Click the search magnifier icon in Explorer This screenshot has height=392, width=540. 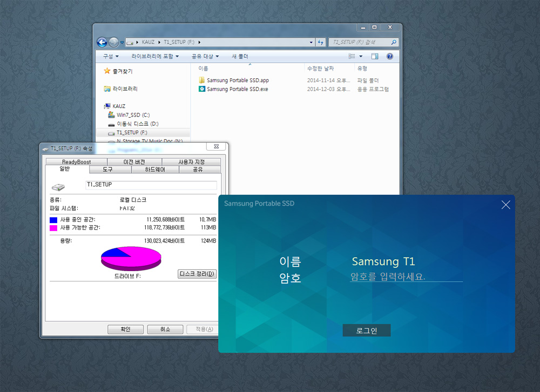pyautogui.click(x=394, y=42)
